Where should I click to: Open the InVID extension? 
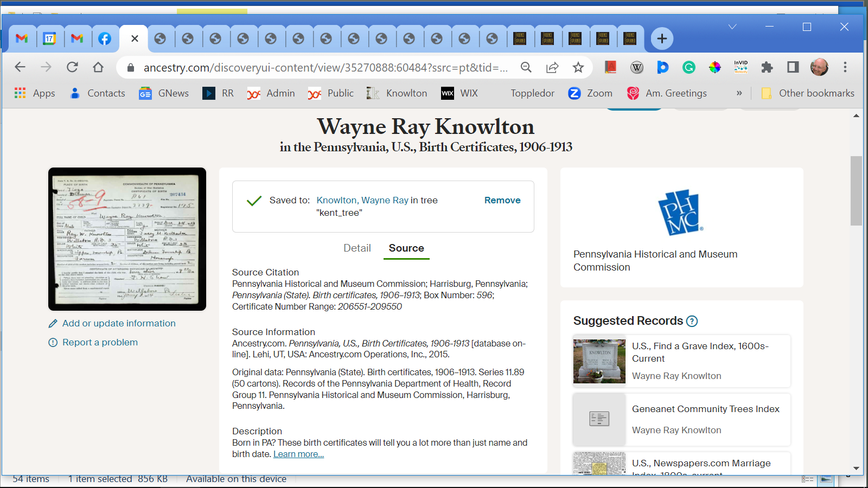coord(741,67)
